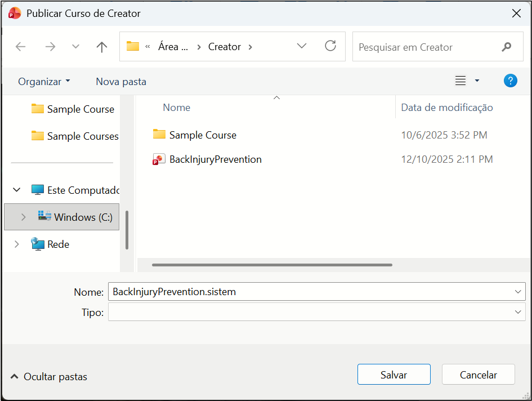The height and width of the screenshot is (401, 532).
Task: Open the Sample Course folder in file list
Action: (202, 135)
